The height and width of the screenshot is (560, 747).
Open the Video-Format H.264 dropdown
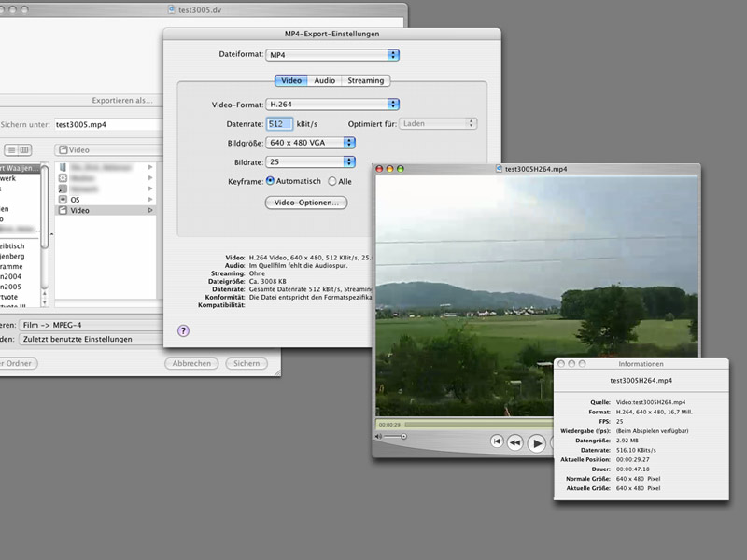(332, 105)
